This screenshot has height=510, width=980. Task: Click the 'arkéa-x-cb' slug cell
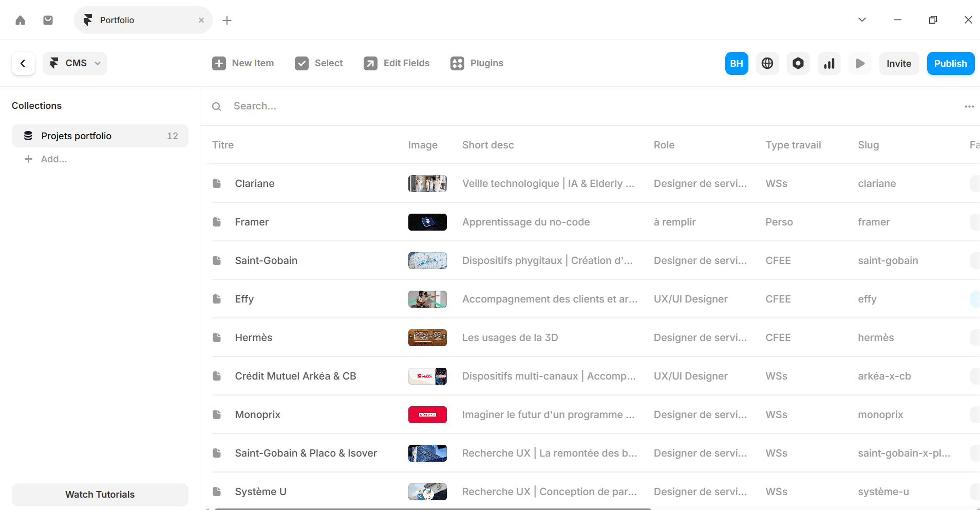click(884, 376)
